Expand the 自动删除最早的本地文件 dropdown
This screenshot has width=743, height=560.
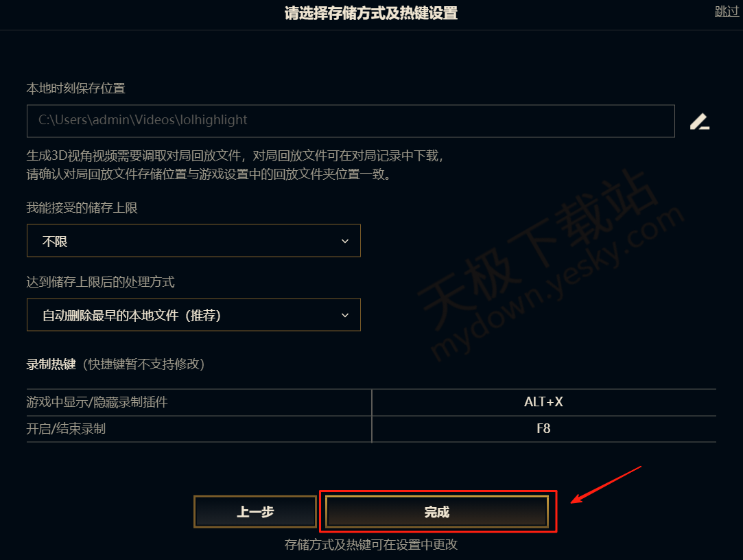[193, 315]
